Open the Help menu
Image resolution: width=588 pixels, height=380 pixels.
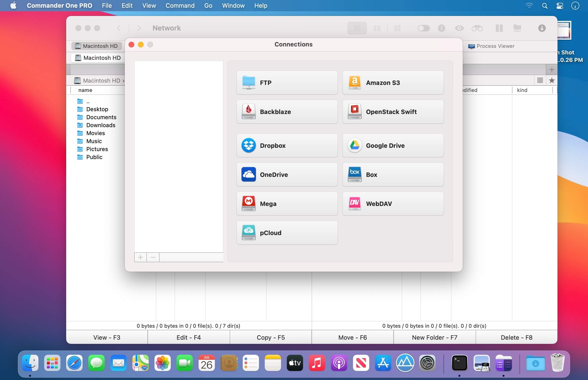coord(261,5)
